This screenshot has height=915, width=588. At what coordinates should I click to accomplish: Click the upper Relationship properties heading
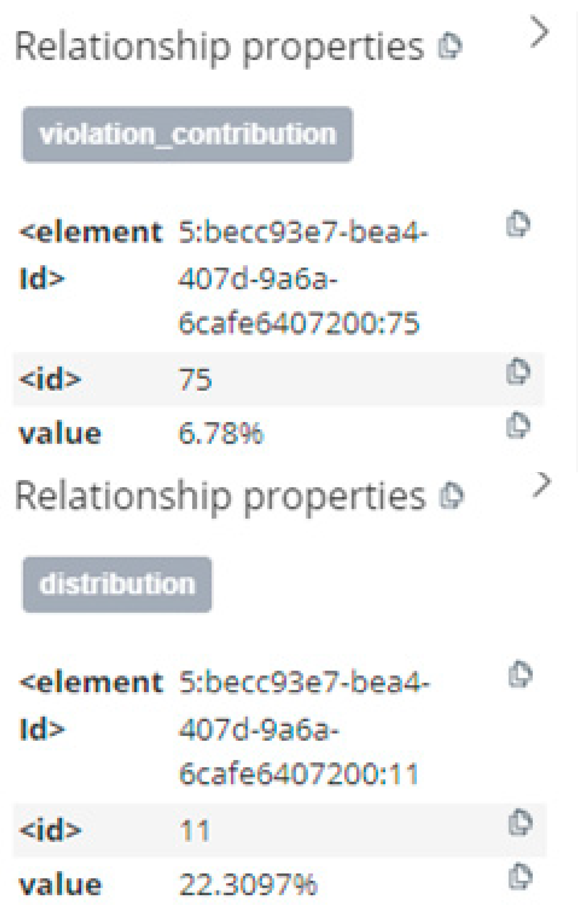click(x=219, y=47)
